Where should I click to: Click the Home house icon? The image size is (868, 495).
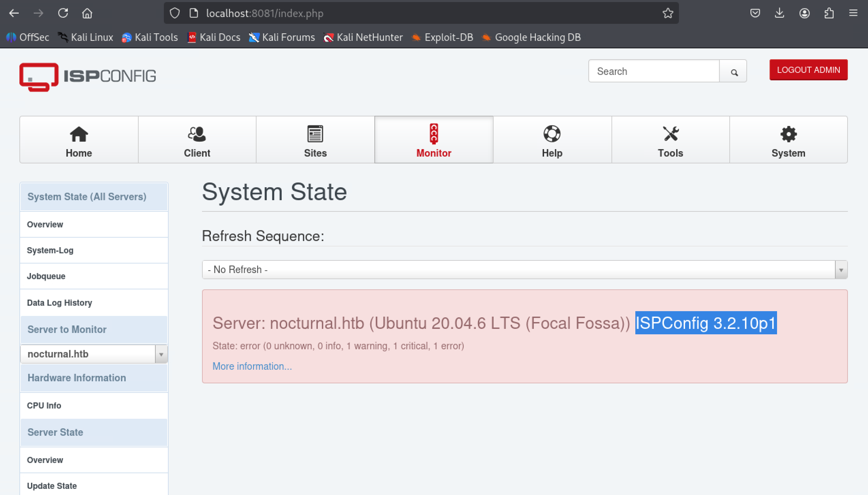(79, 134)
